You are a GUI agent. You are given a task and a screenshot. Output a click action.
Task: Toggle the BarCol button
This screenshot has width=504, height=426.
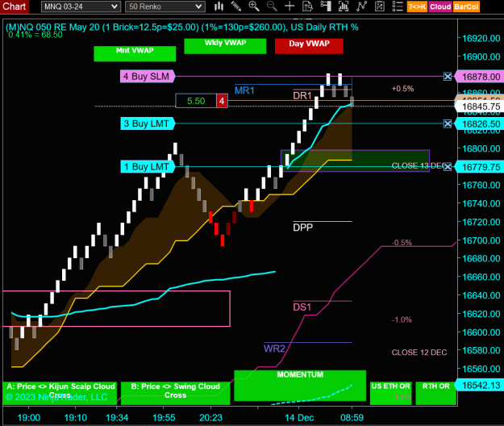(x=466, y=6)
